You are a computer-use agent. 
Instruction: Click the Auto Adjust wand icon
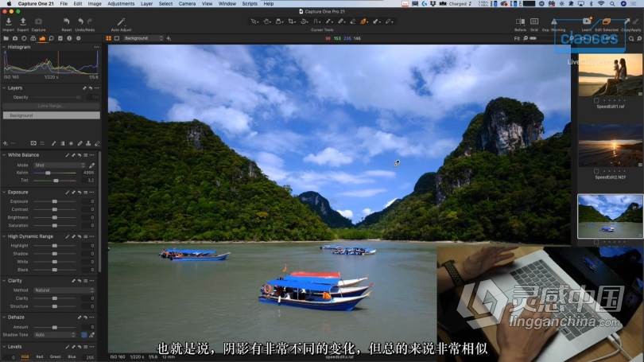pos(121,21)
